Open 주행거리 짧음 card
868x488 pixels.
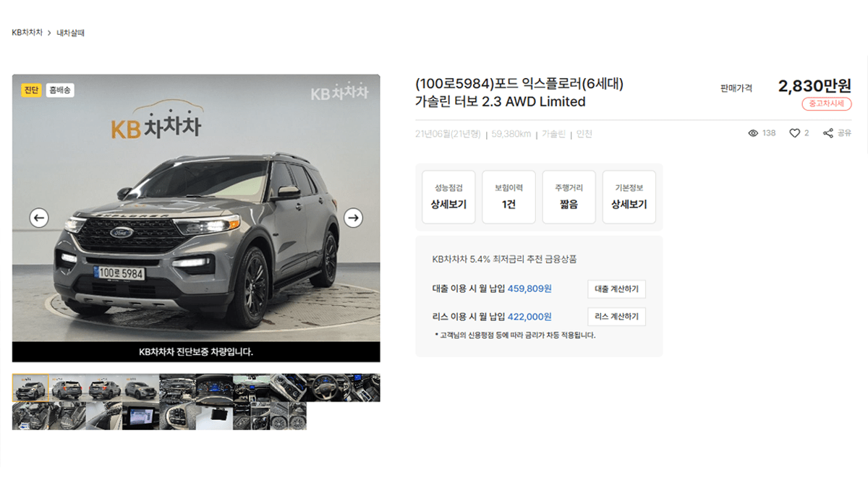(x=569, y=197)
